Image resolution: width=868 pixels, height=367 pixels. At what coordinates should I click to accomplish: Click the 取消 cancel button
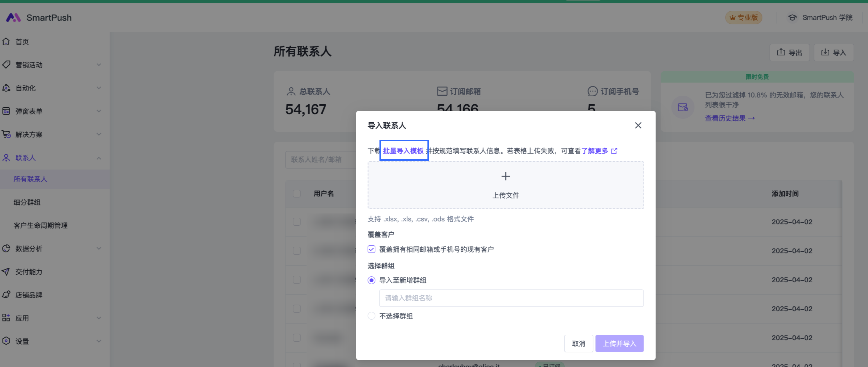(578, 344)
